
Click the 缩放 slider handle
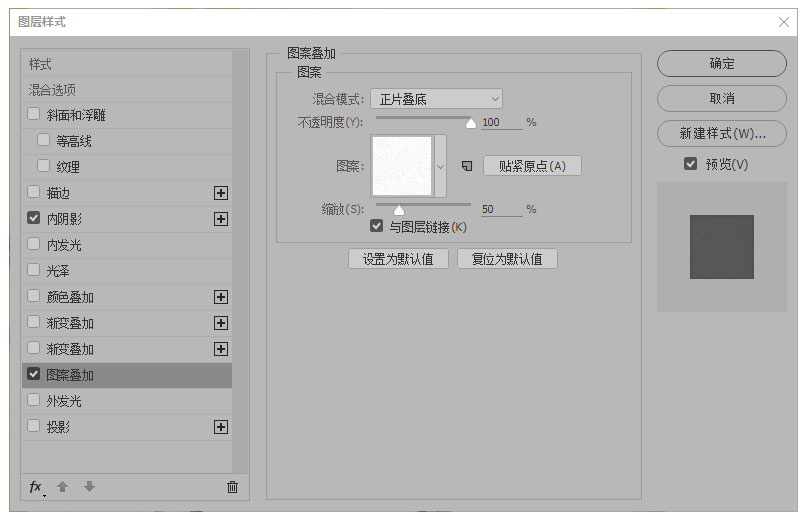(x=399, y=210)
